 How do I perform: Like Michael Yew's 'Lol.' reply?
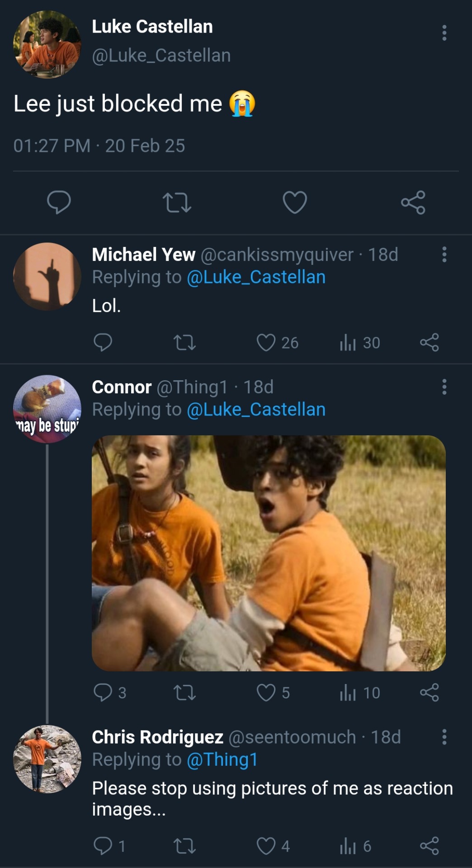click(x=266, y=343)
